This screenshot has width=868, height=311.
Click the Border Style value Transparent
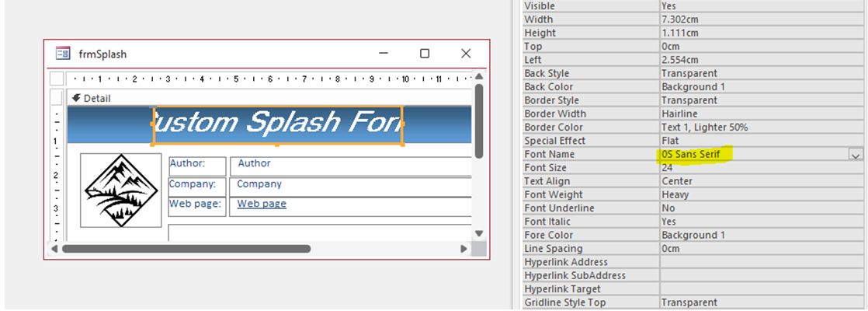(x=763, y=100)
